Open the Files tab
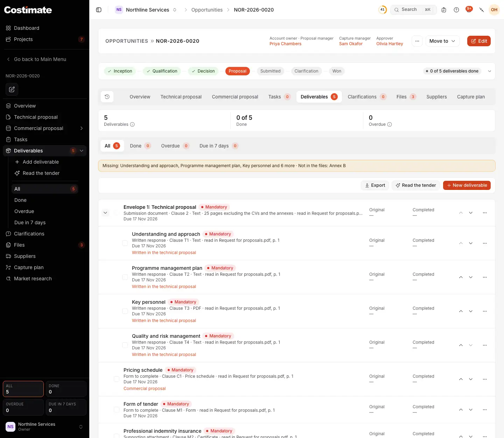 pyautogui.click(x=406, y=97)
